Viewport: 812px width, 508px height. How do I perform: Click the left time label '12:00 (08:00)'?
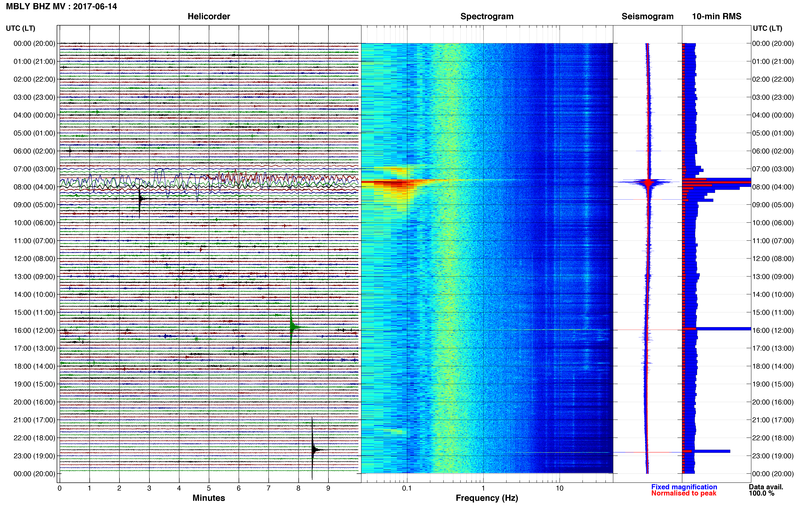[x=34, y=259]
